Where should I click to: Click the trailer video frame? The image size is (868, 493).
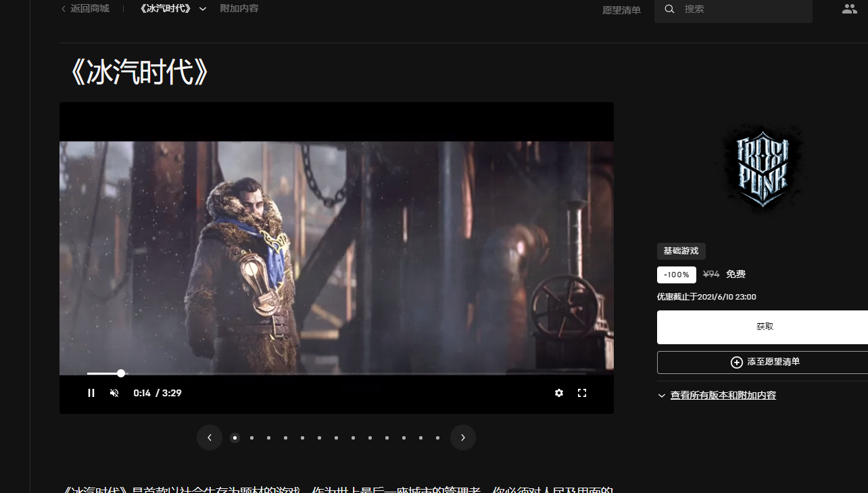[337, 258]
